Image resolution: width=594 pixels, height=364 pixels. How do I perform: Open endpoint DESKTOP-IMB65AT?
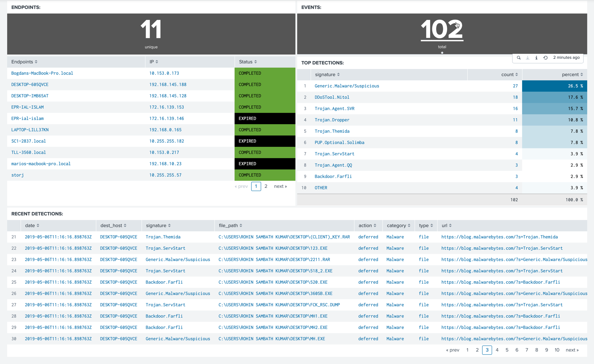30,96
